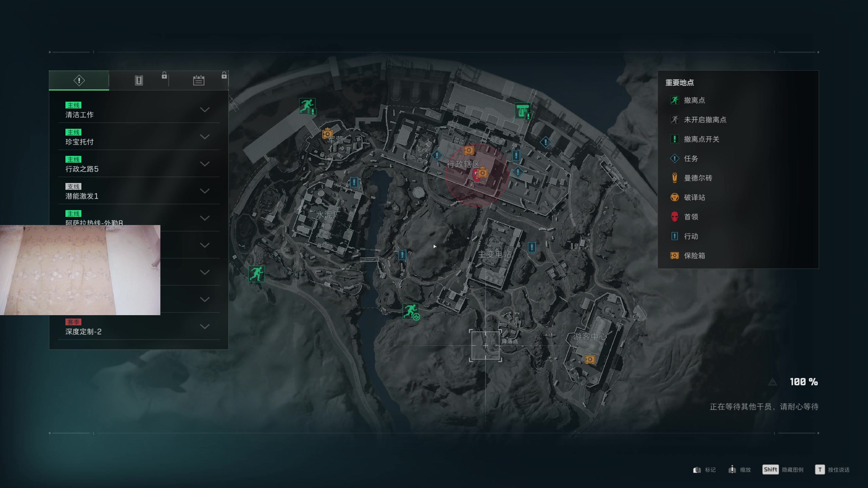The image size is (868, 488).
Task: Select the red boss skull marker
Action: (476, 175)
